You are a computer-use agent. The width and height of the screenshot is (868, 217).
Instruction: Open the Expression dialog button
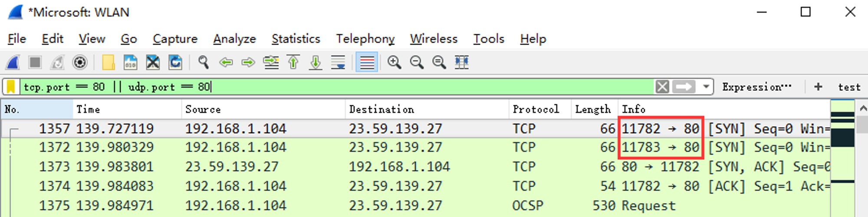(x=756, y=87)
